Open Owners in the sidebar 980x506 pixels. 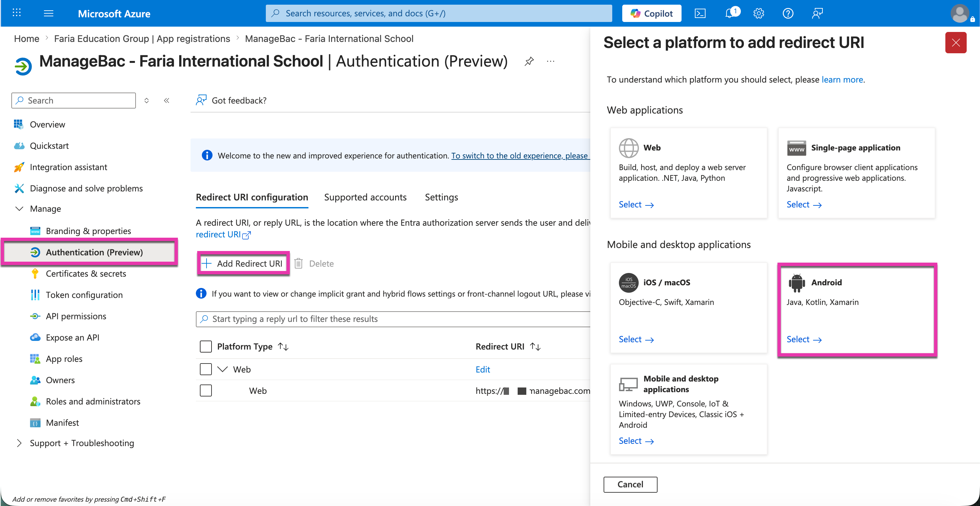point(60,380)
